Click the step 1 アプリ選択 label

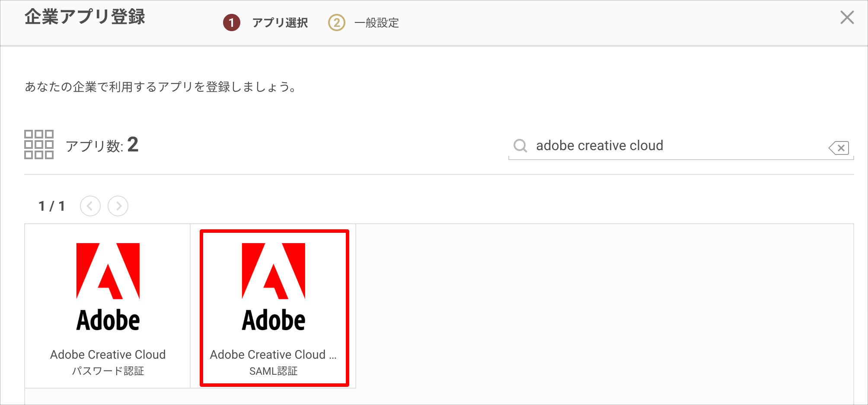tap(280, 22)
